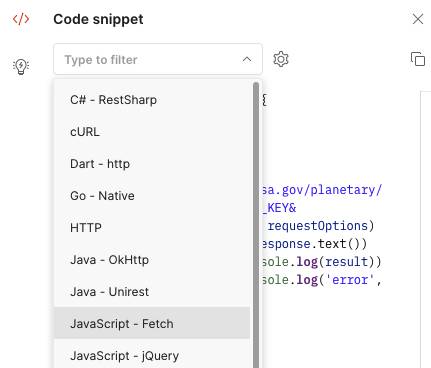Click the Code snippet heading
This screenshot has width=431, height=368.
pyautogui.click(x=98, y=19)
